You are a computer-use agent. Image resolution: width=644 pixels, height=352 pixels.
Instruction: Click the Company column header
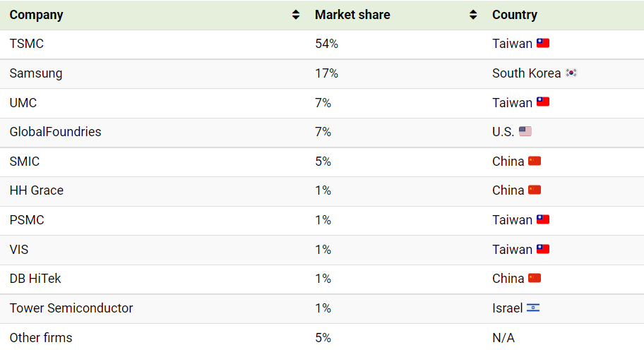[x=36, y=15]
